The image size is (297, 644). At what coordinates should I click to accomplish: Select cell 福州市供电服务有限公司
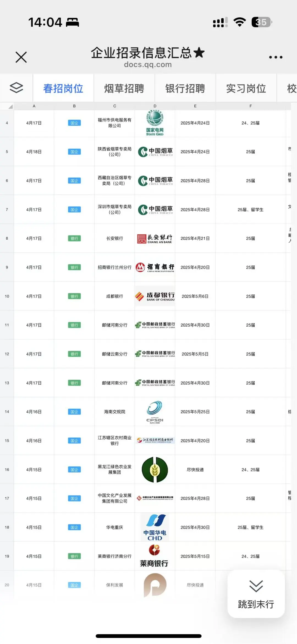coord(115,123)
